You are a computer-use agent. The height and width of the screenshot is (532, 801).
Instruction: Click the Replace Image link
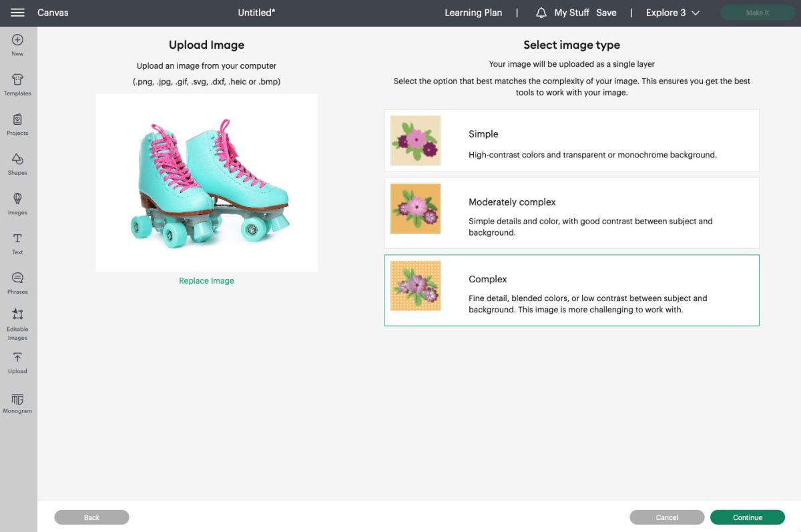pyautogui.click(x=206, y=281)
